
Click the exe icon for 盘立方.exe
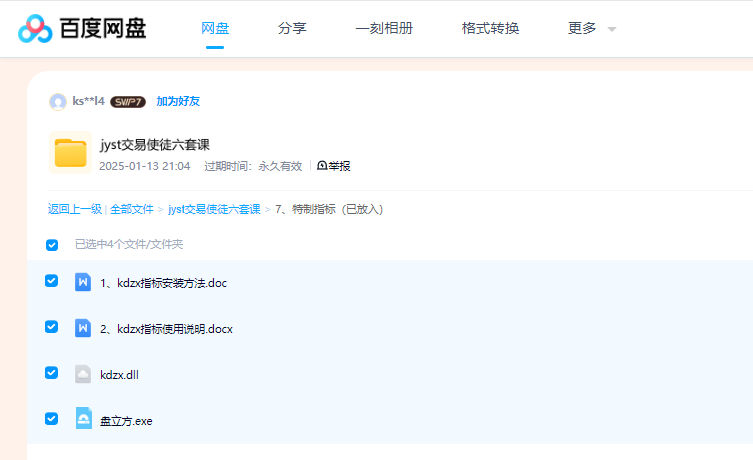84,418
